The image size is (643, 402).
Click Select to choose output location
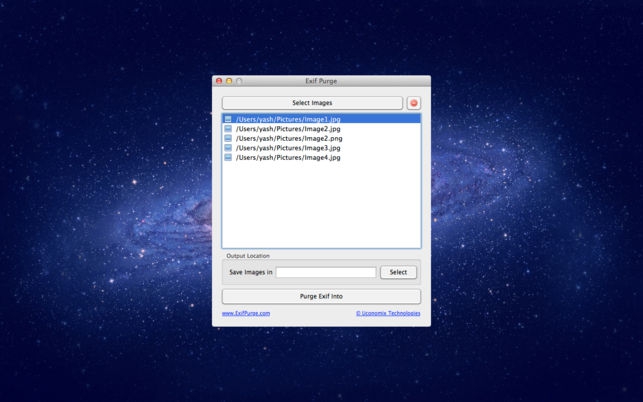tap(398, 272)
